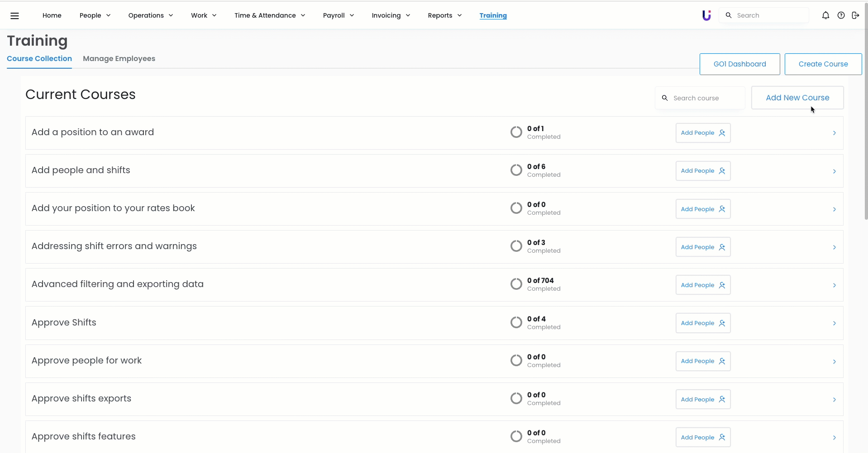Expand the 'Add a position to an award' course row
The image size is (868, 453).
click(x=834, y=133)
